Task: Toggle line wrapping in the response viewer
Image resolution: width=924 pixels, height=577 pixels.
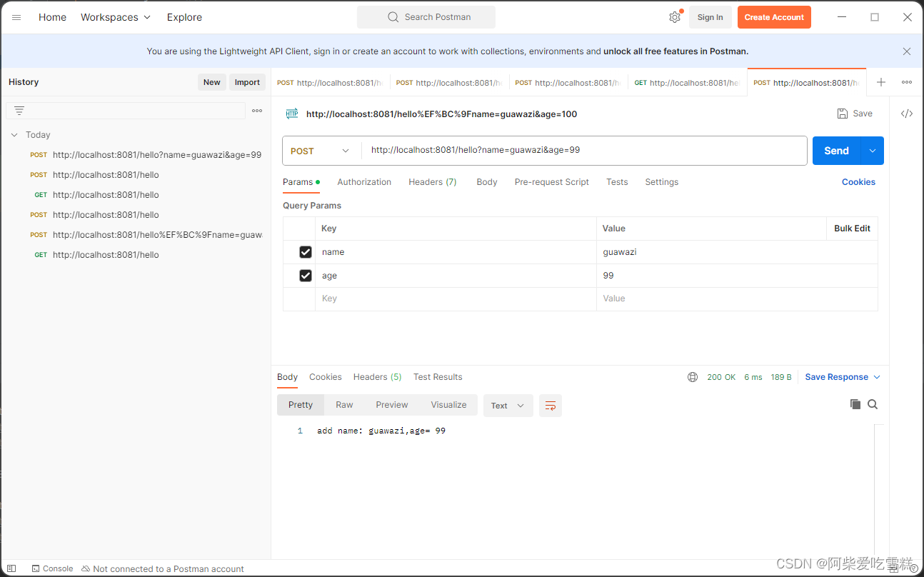Action: 550,404
